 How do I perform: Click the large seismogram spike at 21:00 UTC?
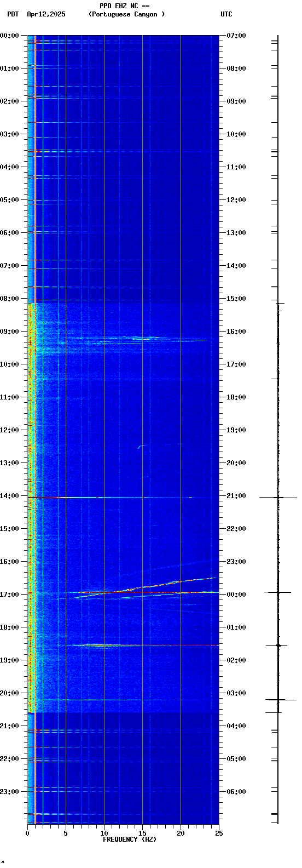coord(278,498)
